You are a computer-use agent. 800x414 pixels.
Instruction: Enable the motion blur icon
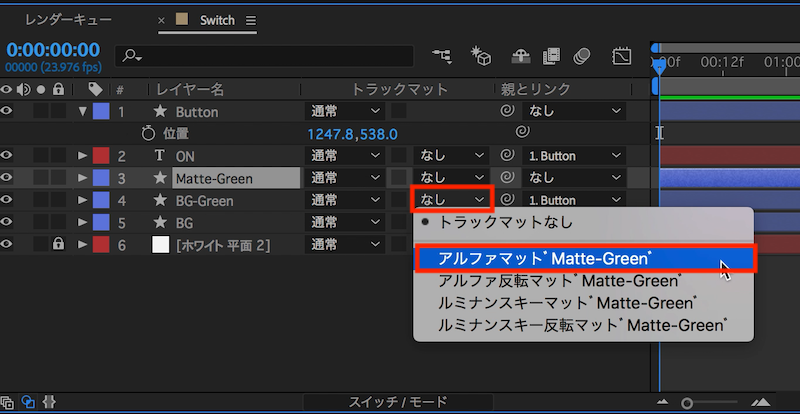pos(582,56)
